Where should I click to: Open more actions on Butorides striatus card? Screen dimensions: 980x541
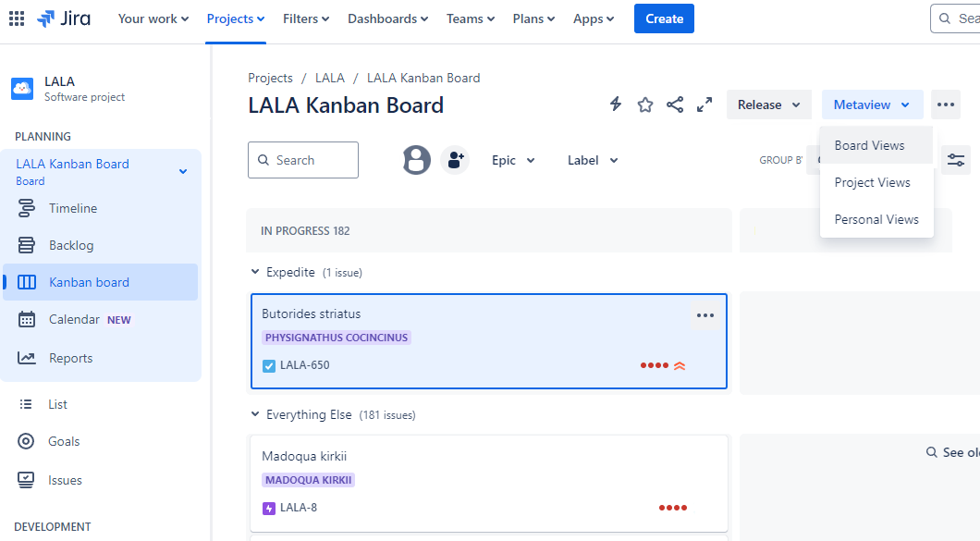point(705,315)
